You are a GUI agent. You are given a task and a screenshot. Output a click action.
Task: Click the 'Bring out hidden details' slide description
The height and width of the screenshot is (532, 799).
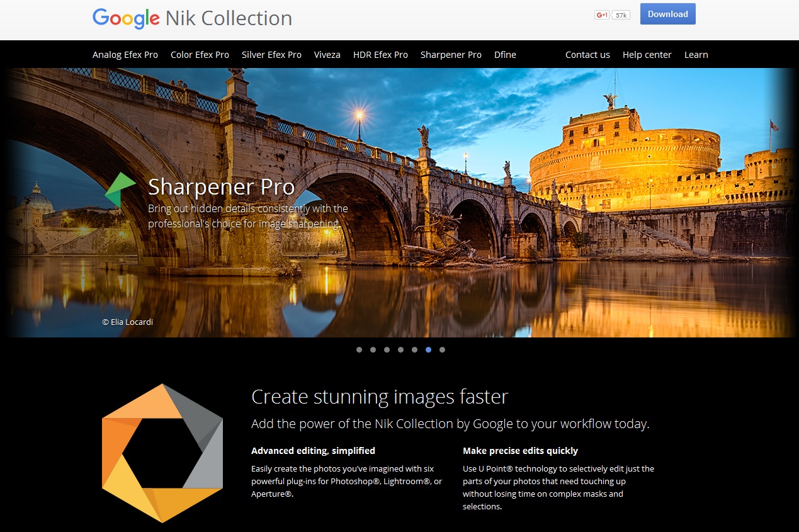(248, 216)
